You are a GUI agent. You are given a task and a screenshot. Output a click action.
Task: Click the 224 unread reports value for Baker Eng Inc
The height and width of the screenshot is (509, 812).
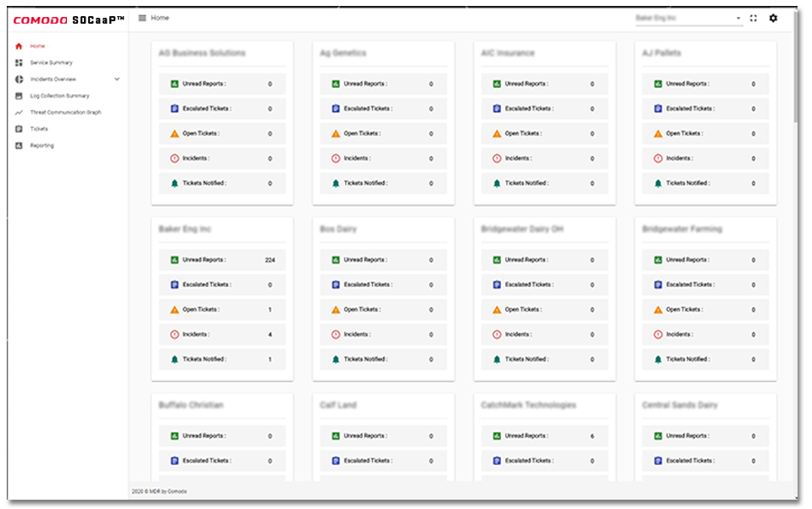click(x=270, y=260)
